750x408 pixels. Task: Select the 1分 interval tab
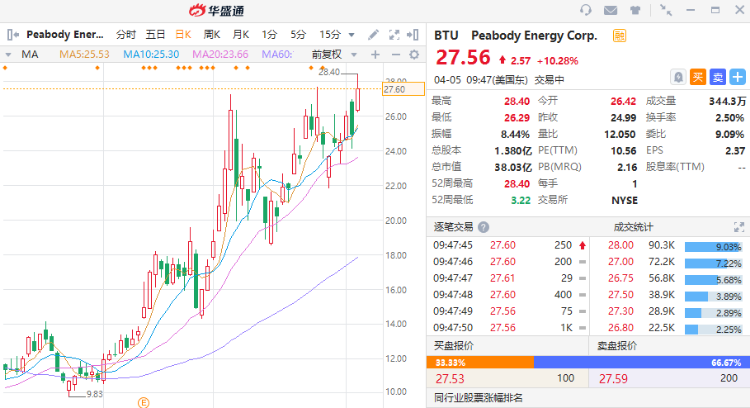coord(269,34)
